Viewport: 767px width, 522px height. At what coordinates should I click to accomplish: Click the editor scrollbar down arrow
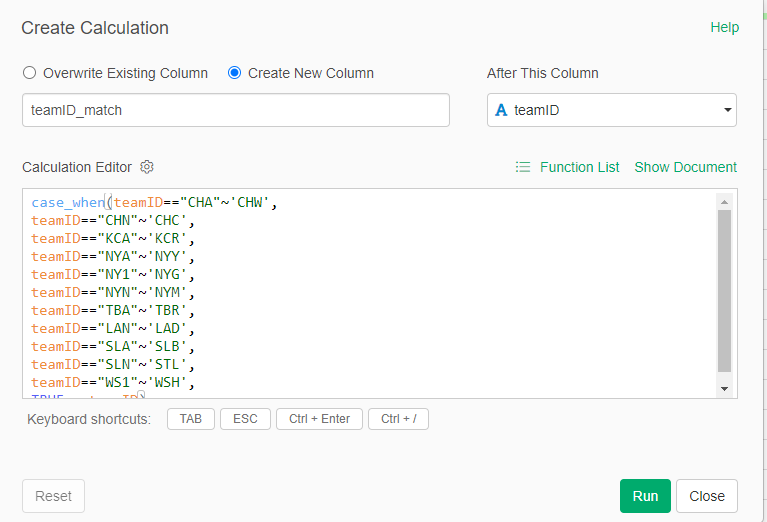point(725,387)
